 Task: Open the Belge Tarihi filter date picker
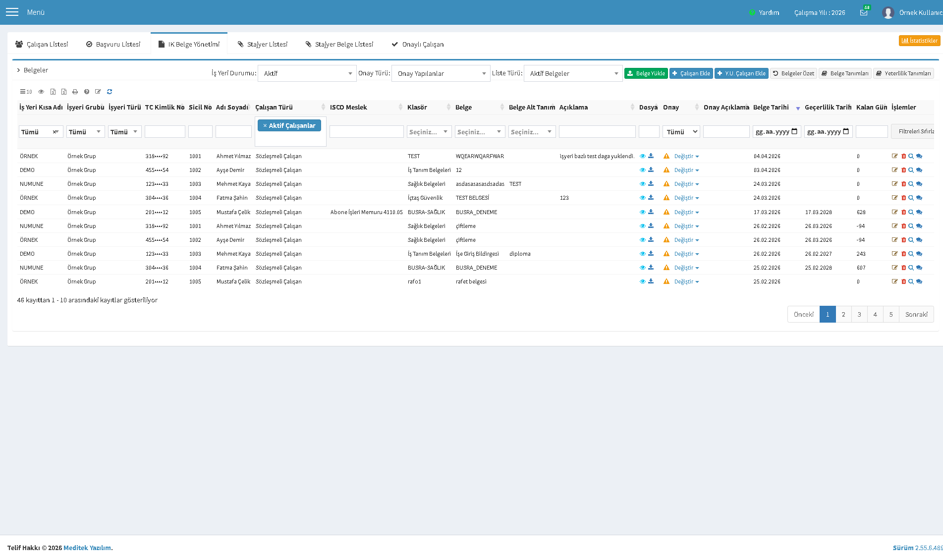coord(795,131)
